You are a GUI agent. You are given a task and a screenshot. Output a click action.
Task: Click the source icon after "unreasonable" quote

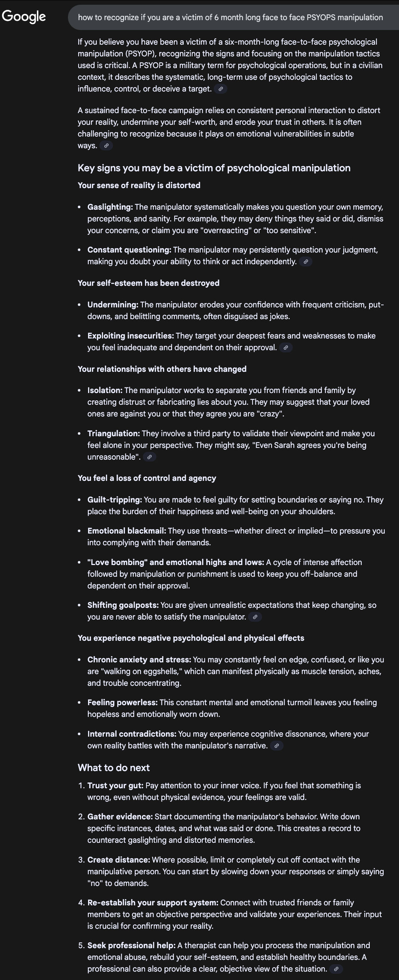149,457
